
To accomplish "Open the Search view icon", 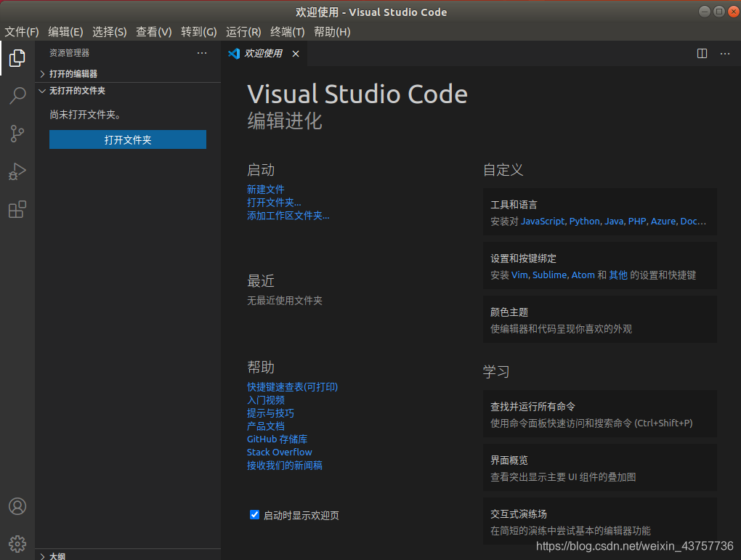I will click(x=17, y=95).
